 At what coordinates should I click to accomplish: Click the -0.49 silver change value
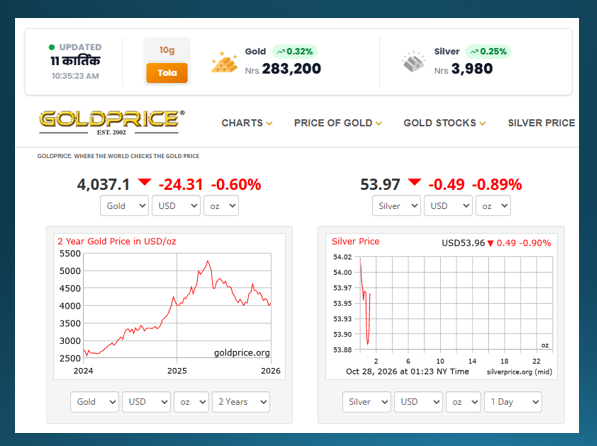click(x=447, y=185)
